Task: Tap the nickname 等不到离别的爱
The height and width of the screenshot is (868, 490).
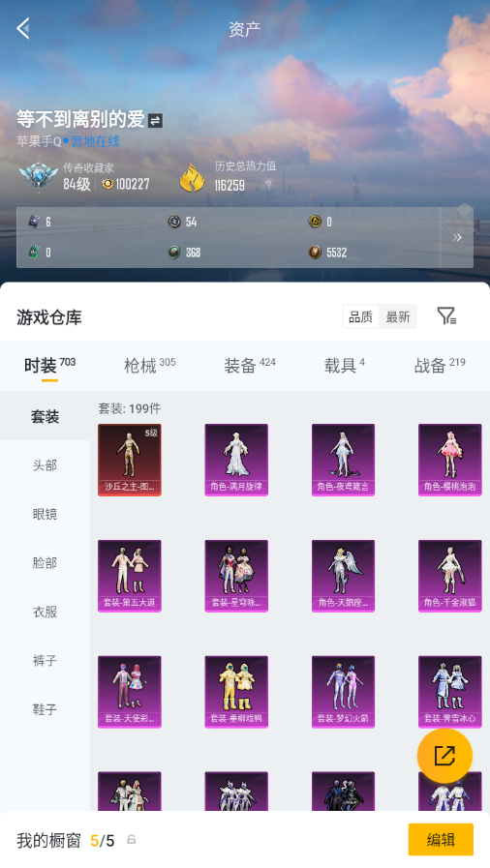Action: tap(80, 119)
